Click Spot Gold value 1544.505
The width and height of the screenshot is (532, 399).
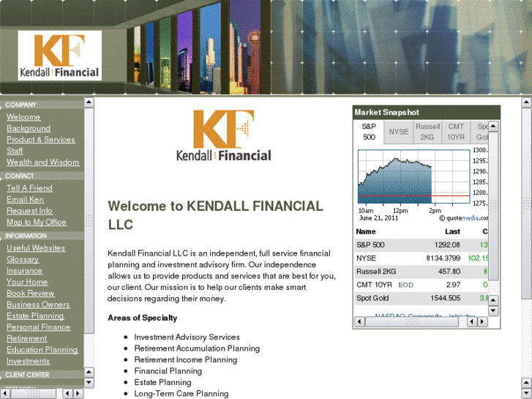point(445,298)
